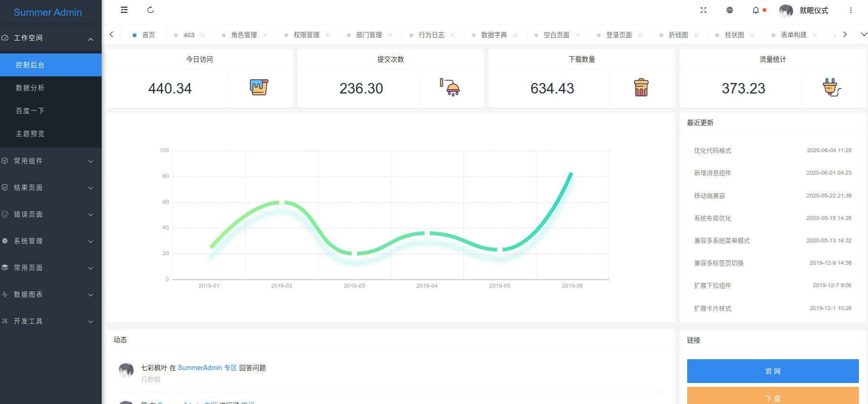Click the refresh icon in the top bar
Image resolution: width=868 pixels, height=404 pixels.
pos(150,10)
